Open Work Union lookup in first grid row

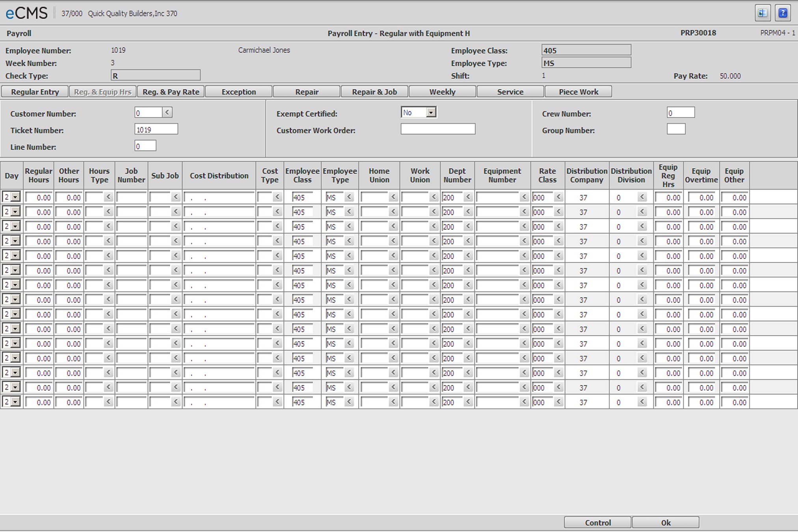pyautogui.click(x=434, y=197)
